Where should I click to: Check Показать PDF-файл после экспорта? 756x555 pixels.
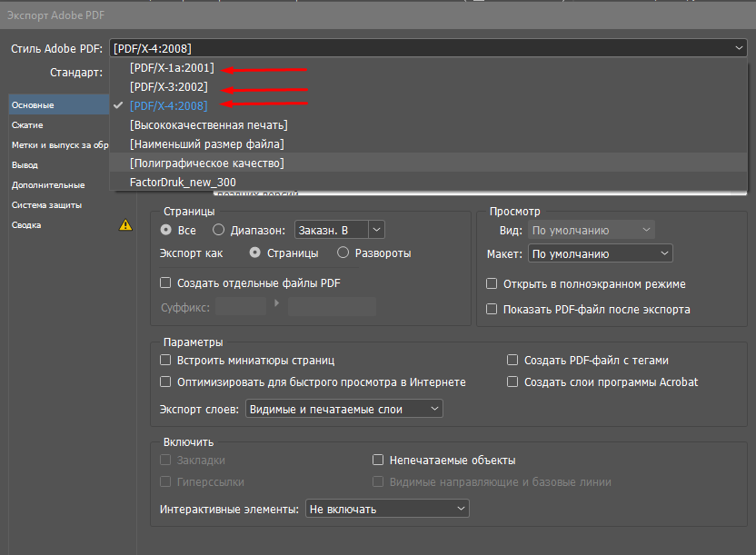[492, 309]
